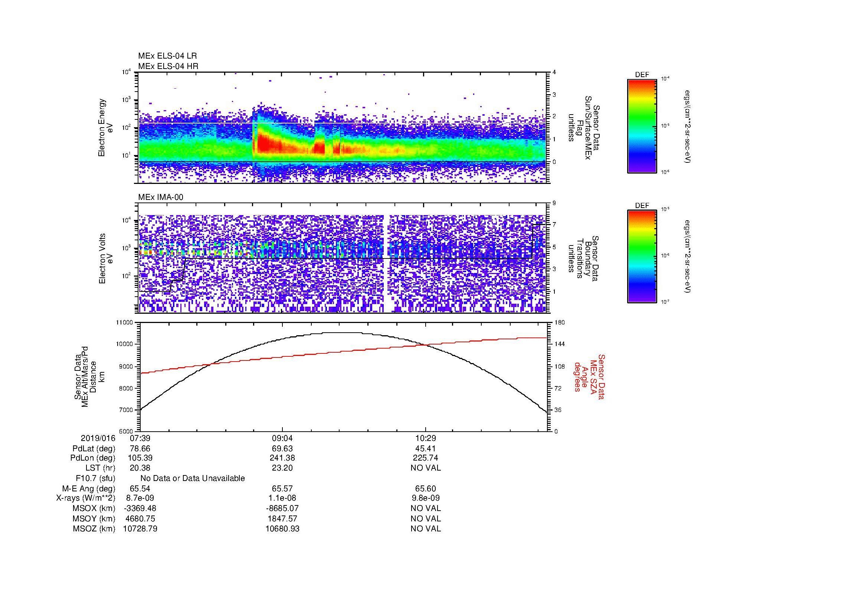Click the 'Sun/Surface/MEx Flag' axis label
This screenshot has height=613, width=868.
point(584,128)
